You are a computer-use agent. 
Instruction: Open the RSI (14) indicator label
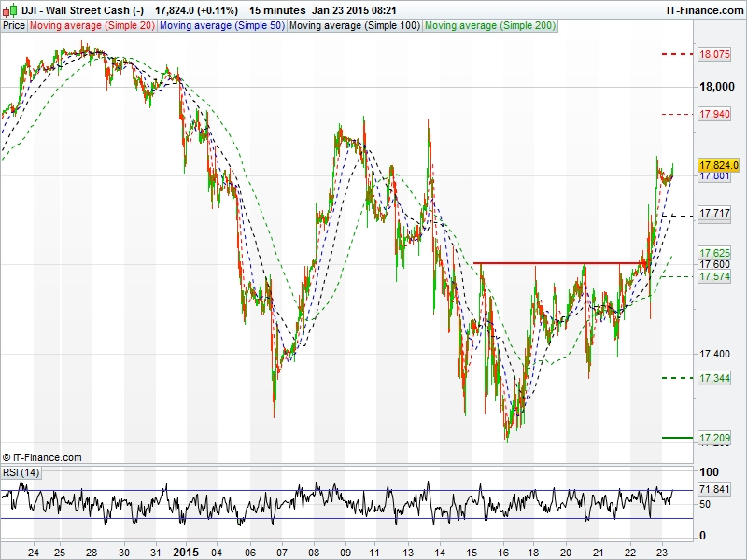(21, 473)
